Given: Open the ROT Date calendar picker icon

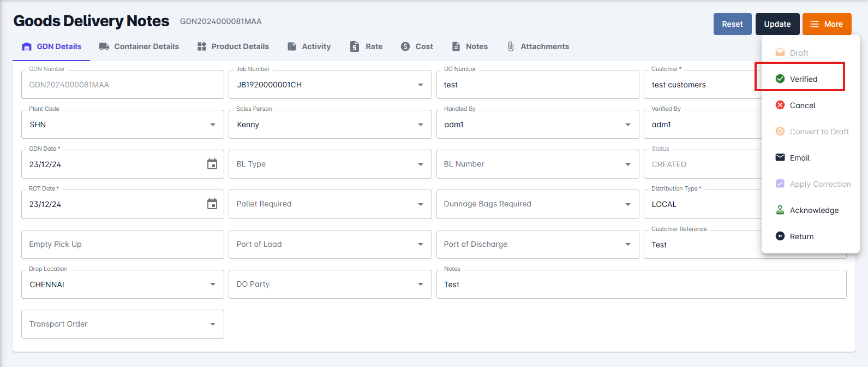Looking at the screenshot, I should pos(212,204).
